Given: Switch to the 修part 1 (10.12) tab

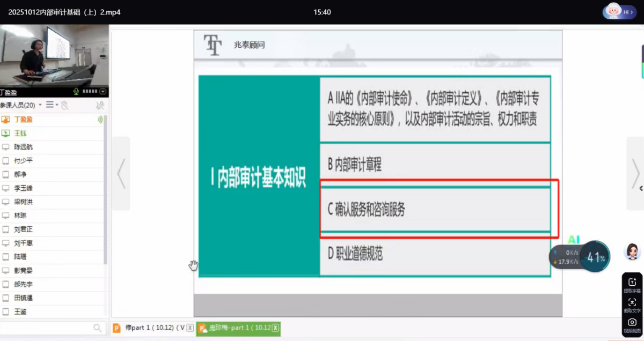Looking at the screenshot, I should coord(153,328).
